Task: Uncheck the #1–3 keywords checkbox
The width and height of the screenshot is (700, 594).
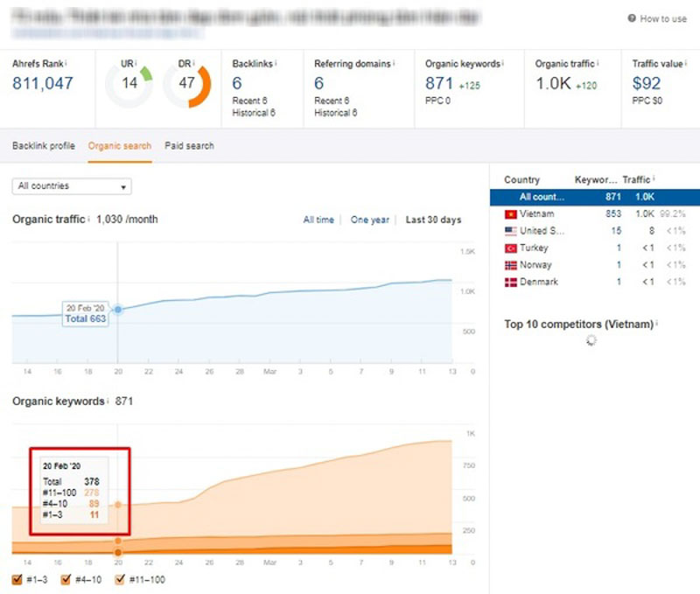Action: tap(17, 579)
